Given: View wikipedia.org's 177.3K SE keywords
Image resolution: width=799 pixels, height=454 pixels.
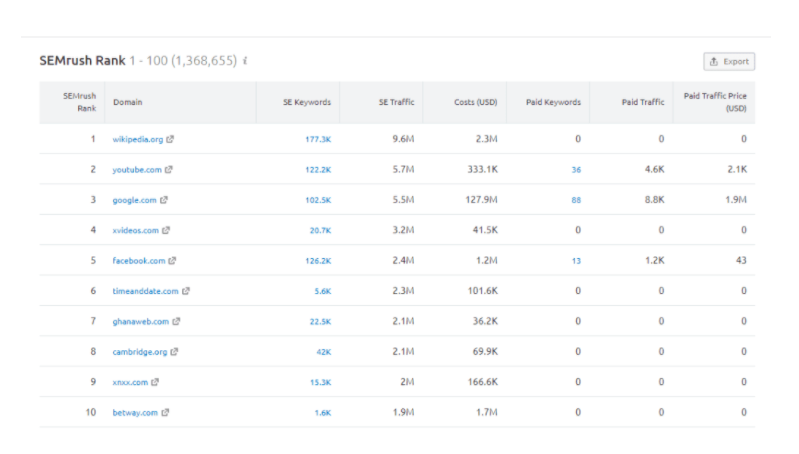Looking at the screenshot, I should [x=318, y=139].
